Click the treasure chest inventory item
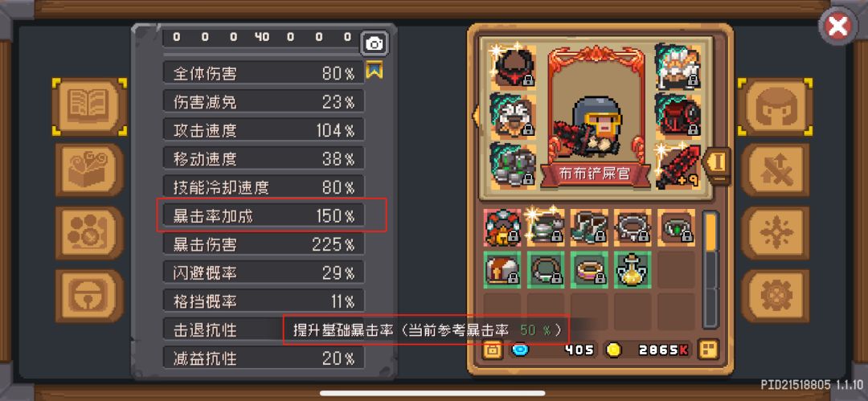The height and width of the screenshot is (401, 868). [502, 270]
